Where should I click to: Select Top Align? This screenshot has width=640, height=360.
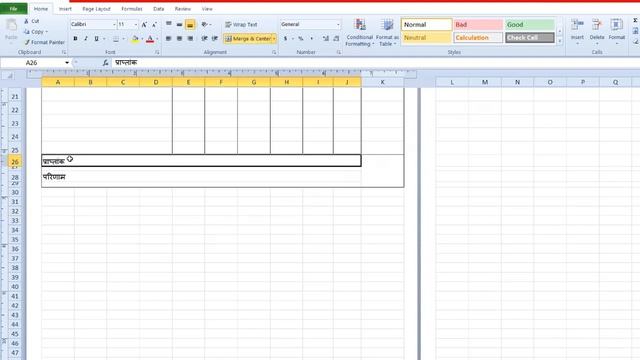coord(169,24)
